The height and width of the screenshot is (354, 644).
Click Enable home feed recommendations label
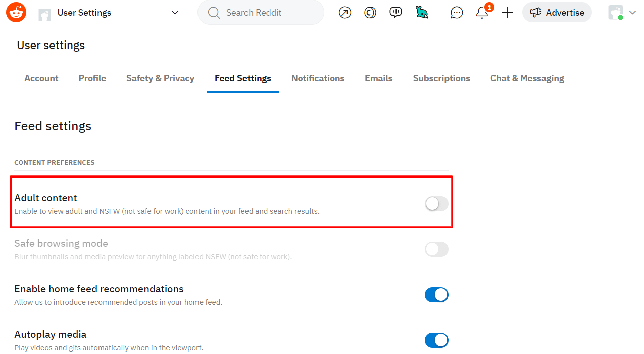click(x=99, y=289)
